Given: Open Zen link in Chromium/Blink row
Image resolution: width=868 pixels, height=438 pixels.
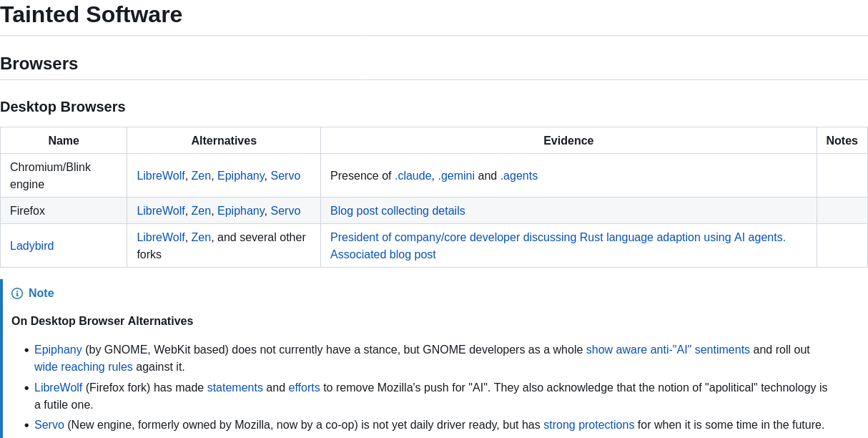Looking at the screenshot, I should 201,175.
